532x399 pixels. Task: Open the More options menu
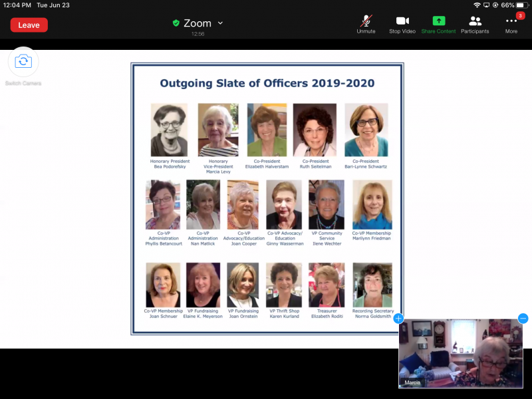click(x=511, y=25)
